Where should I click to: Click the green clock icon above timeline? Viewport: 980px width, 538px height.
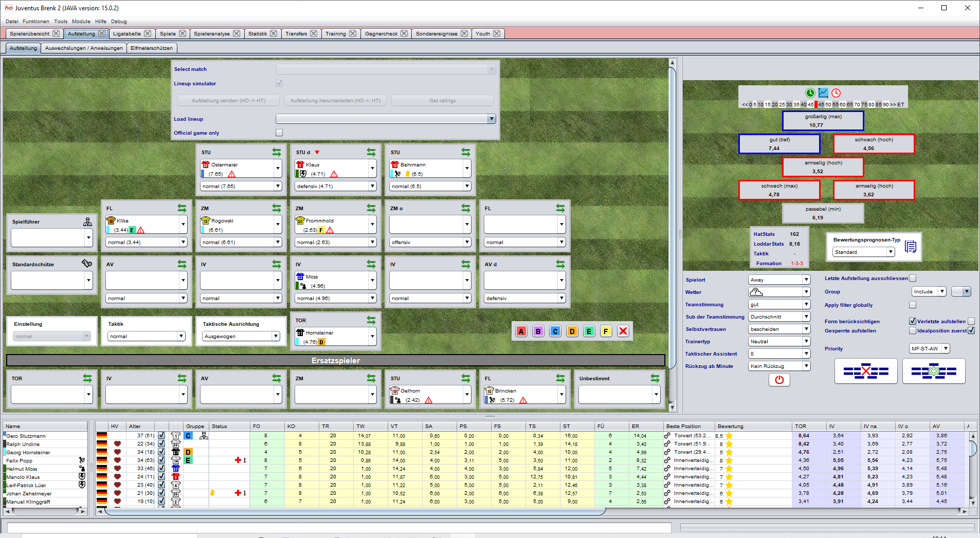click(810, 93)
